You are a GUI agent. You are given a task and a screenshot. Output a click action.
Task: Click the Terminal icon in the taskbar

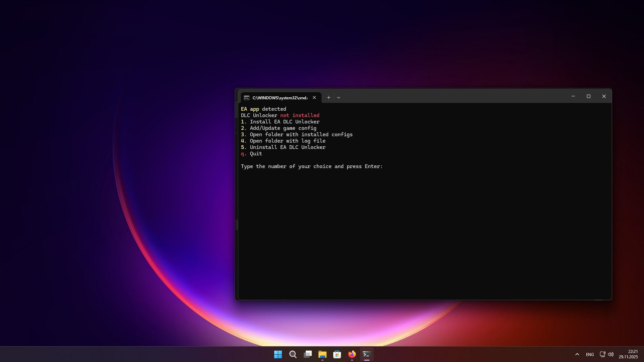[366, 354]
